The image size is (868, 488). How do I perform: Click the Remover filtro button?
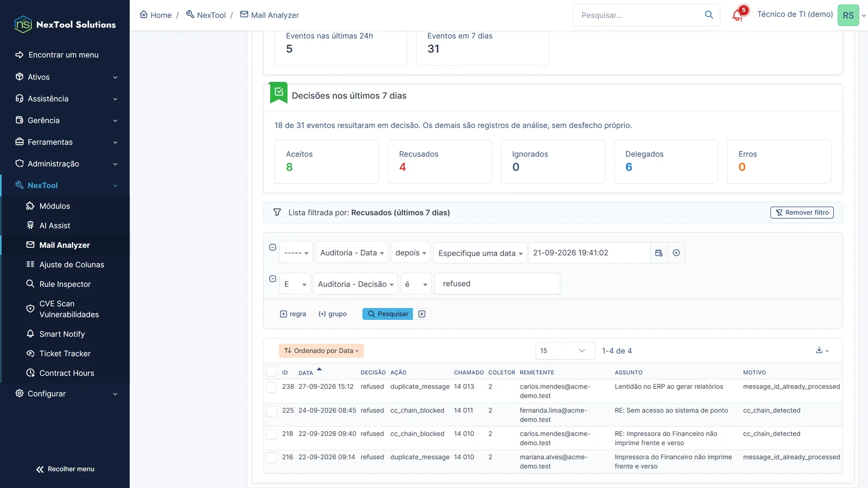click(802, 213)
